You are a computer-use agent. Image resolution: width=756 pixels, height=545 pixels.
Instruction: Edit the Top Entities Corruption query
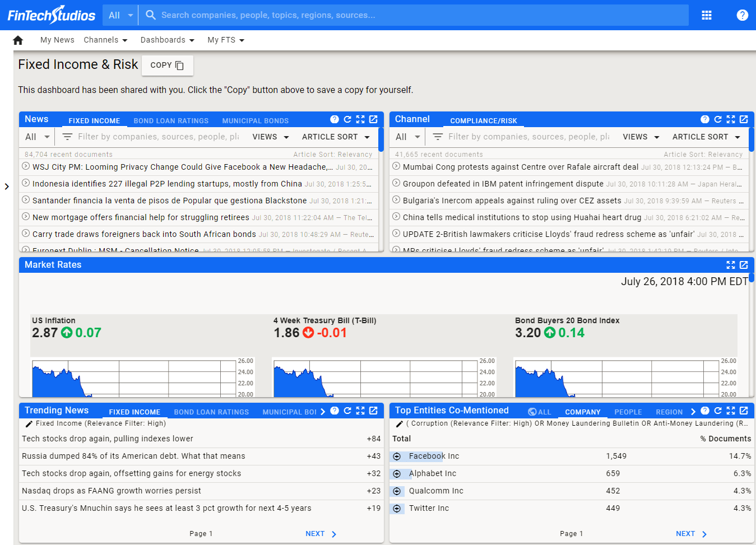pyautogui.click(x=399, y=423)
